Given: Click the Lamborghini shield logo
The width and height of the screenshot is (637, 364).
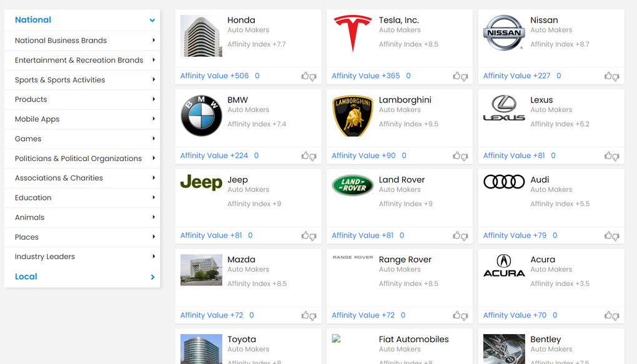Looking at the screenshot, I should point(353,116).
